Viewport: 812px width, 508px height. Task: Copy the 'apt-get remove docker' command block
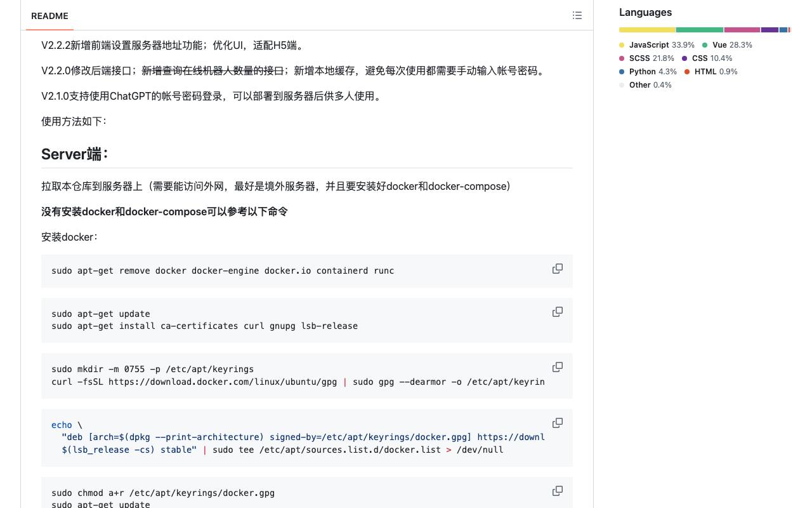tap(558, 269)
